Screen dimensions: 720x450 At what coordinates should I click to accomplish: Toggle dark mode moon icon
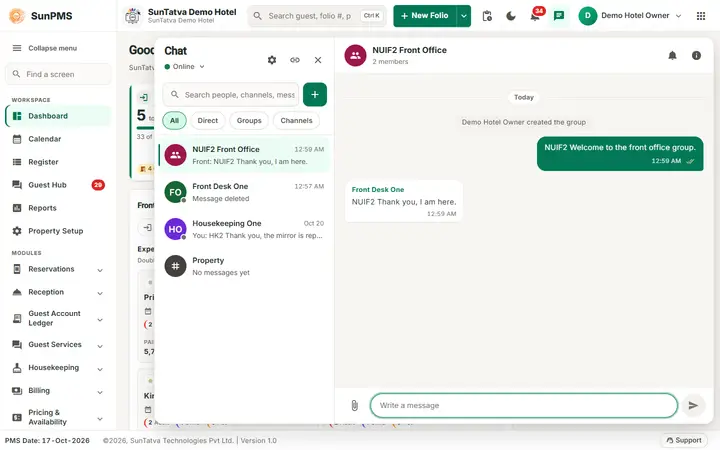pos(511,16)
